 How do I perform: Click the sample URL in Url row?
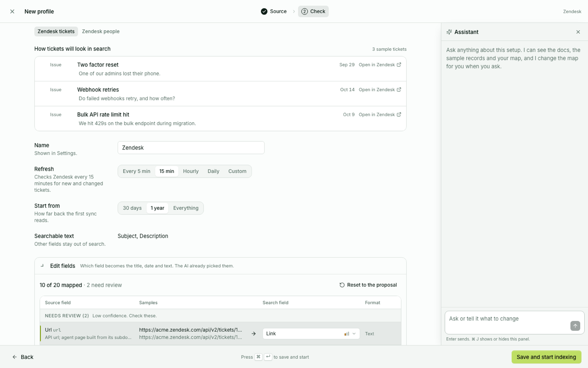click(191, 330)
